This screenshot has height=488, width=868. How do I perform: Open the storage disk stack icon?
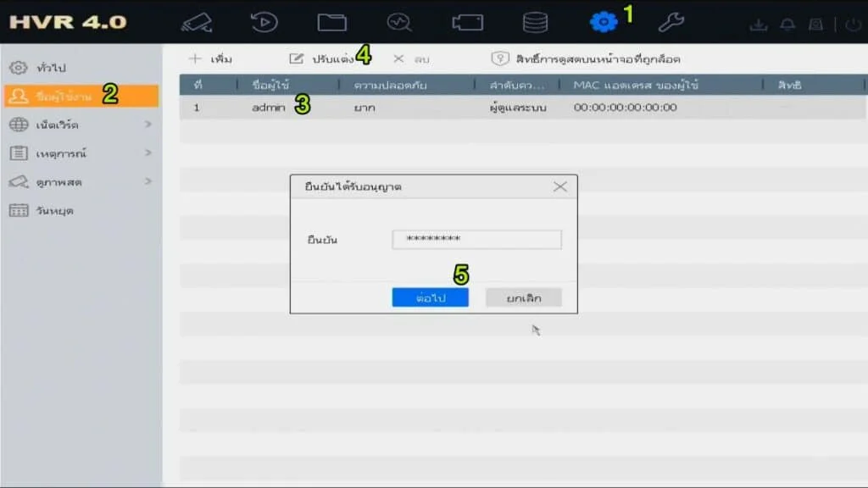tap(535, 23)
